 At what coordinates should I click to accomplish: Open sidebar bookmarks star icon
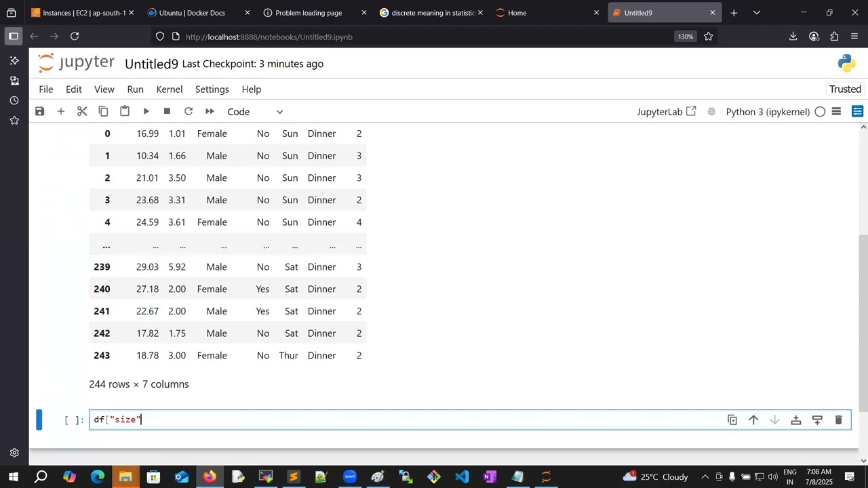click(x=14, y=120)
